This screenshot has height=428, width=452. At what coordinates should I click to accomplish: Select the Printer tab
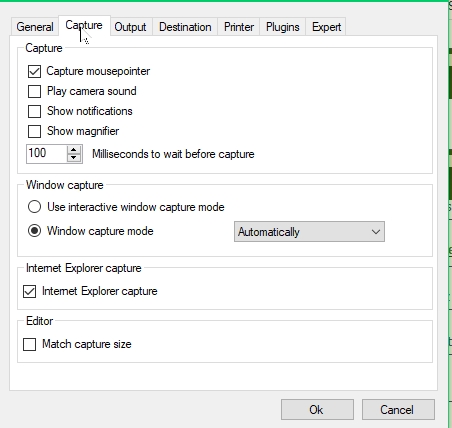pyautogui.click(x=239, y=27)
